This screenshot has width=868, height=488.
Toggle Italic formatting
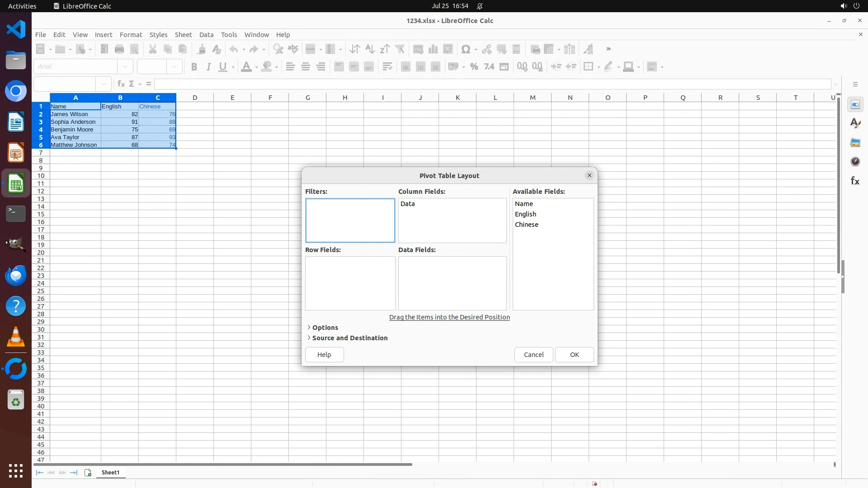(x=208, y=67)
